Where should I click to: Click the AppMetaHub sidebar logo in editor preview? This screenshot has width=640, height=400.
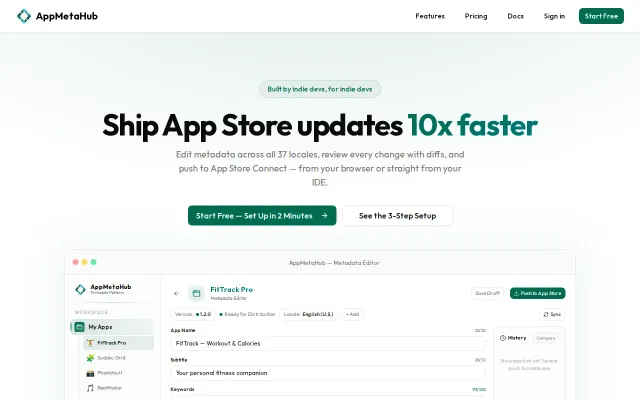pyautogui.click(x=80, y=289)
